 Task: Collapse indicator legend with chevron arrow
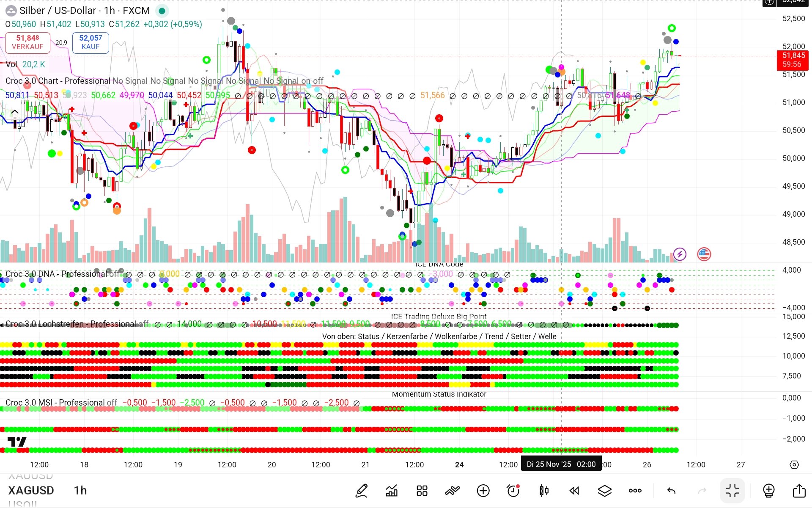point(14,112)
